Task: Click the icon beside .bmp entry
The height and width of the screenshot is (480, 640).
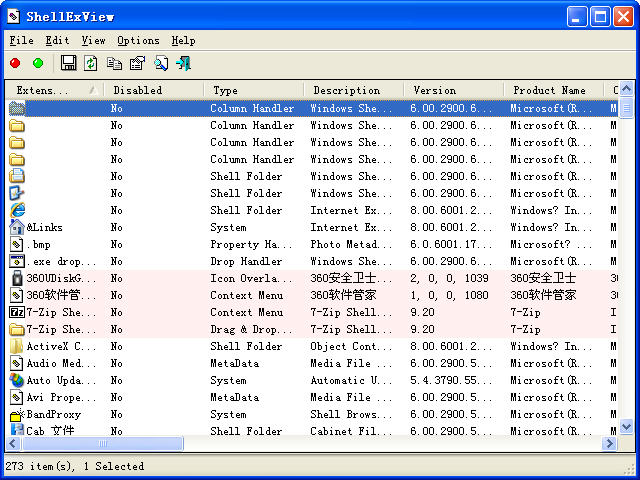Action: click(17, 244)
